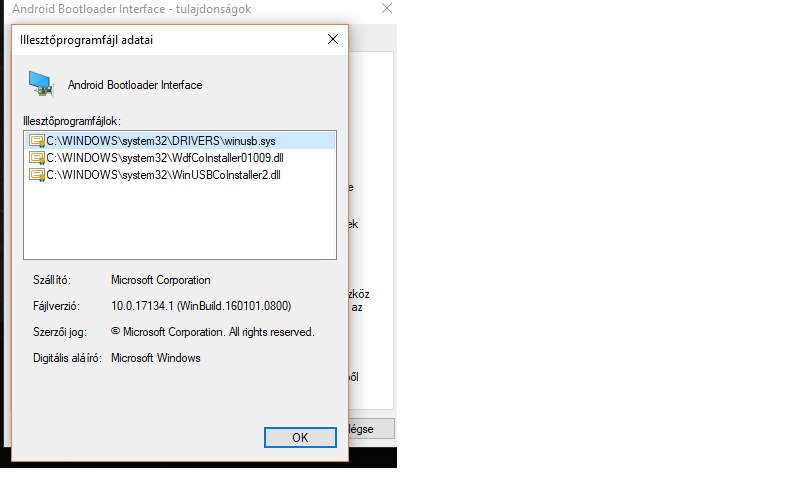Click the Microsoft Corporation provider value

161,280
